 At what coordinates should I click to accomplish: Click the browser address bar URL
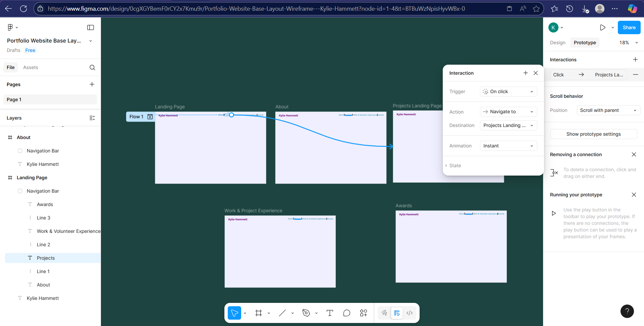[x=256, y=9]
